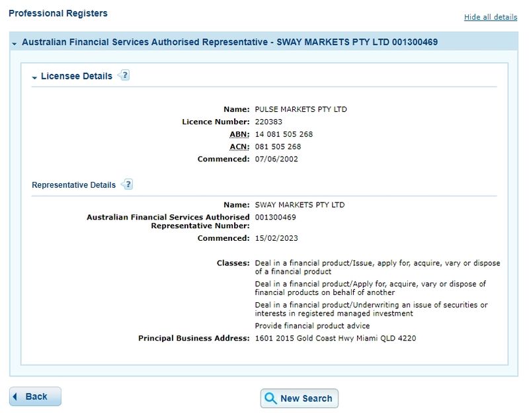
Task: Go back using the Back button
Action: (x=35, y=396)
